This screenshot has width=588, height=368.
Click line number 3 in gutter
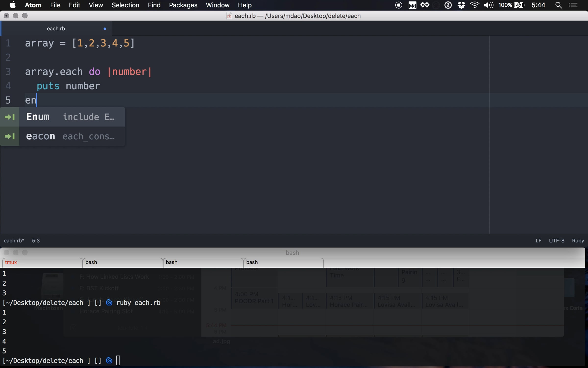tap(8, 72)
